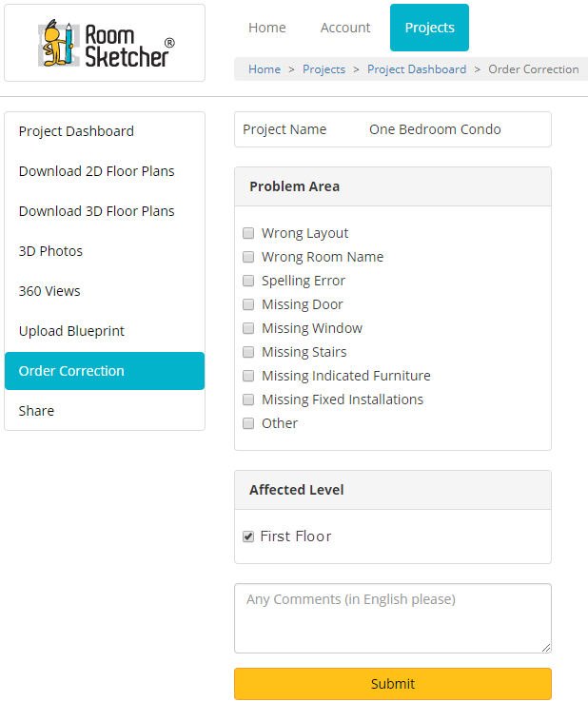
Task: Click the RoomSketcher logo
Action: [107, 44]
